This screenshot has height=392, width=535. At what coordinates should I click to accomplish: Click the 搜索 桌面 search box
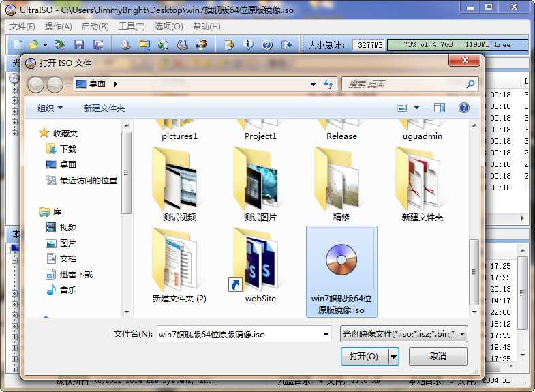click(410, 84)
